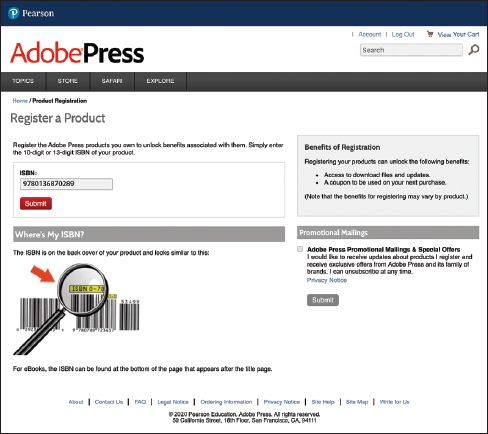Open the STORE menu

pos(68,81)
